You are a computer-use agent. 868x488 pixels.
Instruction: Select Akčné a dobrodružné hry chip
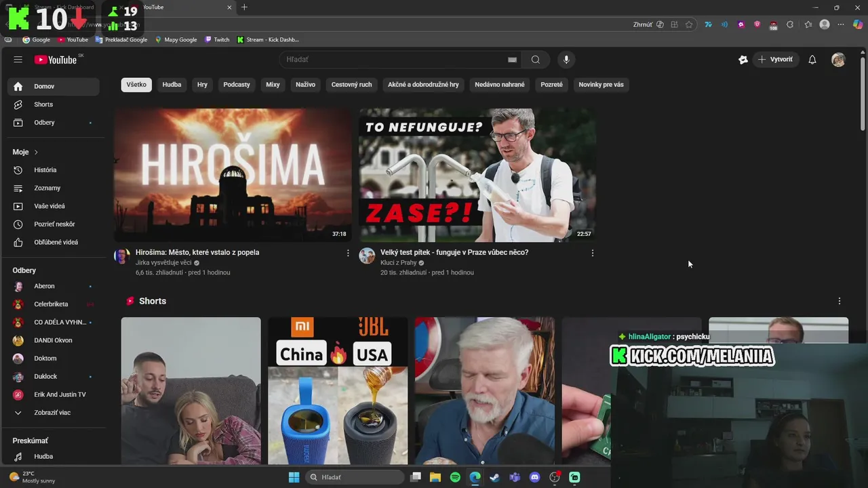[x=423, y=85]
